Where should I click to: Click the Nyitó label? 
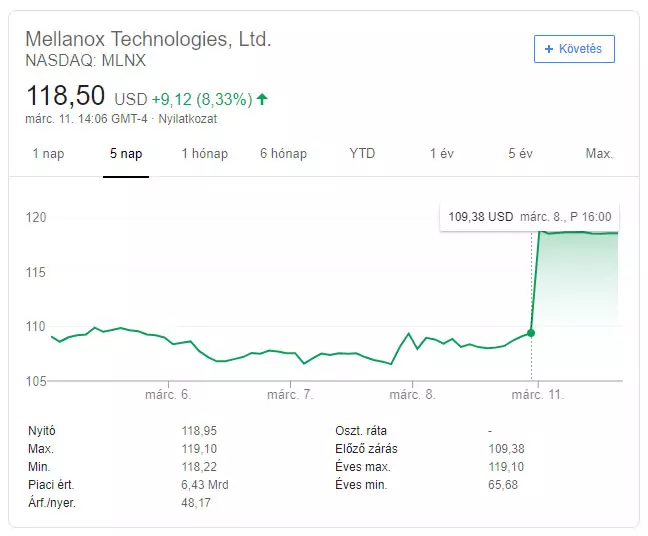point(42,431)
